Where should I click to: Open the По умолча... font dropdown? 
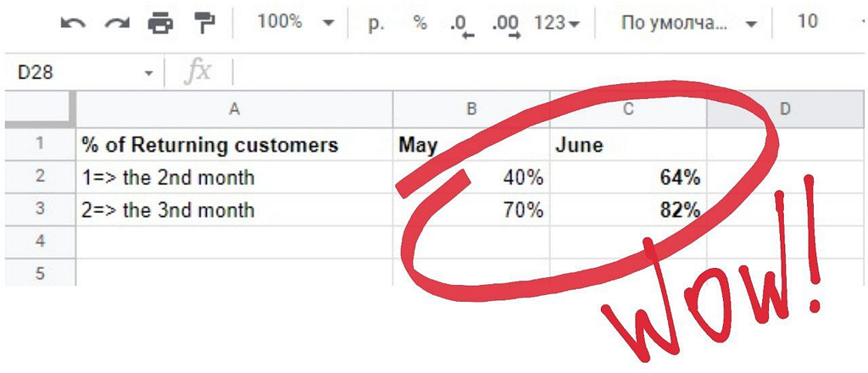pos(689,23)
